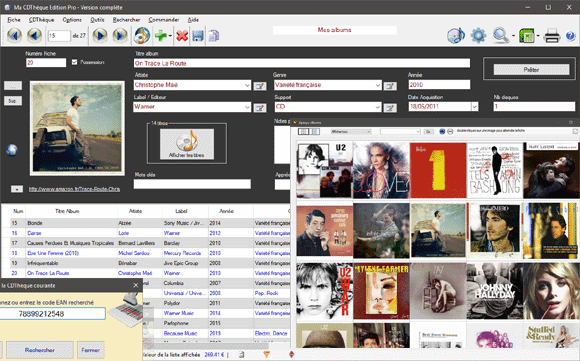Viewport: 580px width, 361px height.
Task: Click the red sort diamond icon in status bar
Action: (291, 354)
